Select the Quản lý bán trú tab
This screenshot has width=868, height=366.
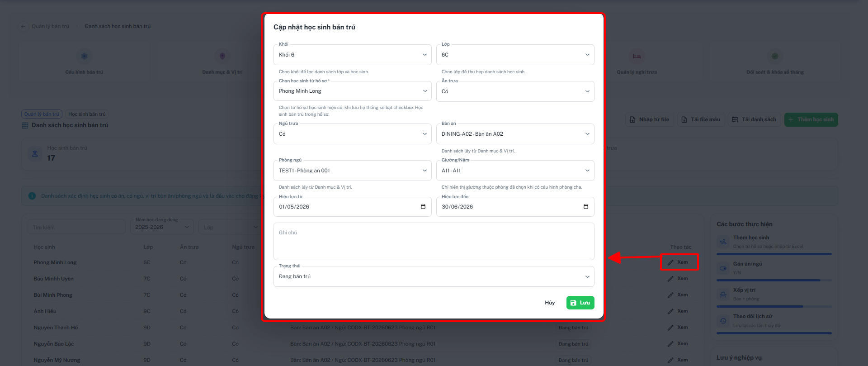42,114
